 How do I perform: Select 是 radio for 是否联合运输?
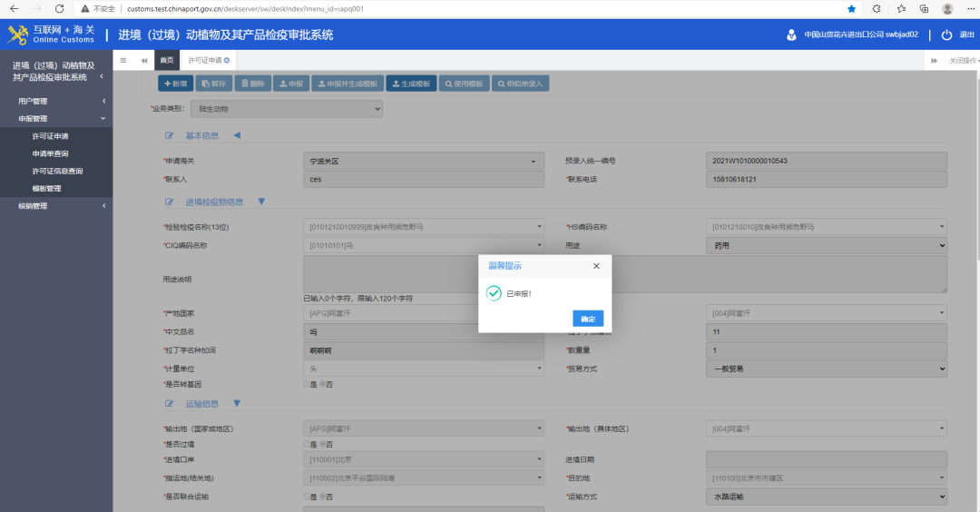pos(307,497)
